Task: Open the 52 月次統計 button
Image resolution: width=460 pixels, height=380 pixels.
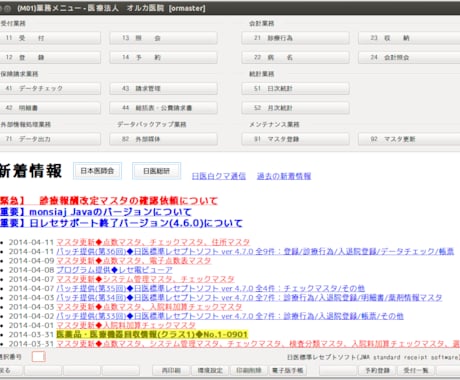Action: 295,108
